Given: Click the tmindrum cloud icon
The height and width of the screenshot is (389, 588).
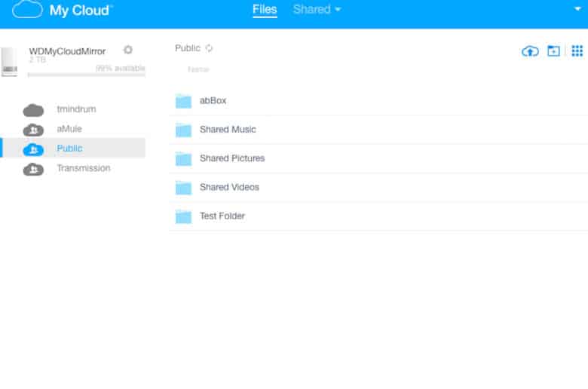Looking at the screenshot, I should click(x=33, y=110).
